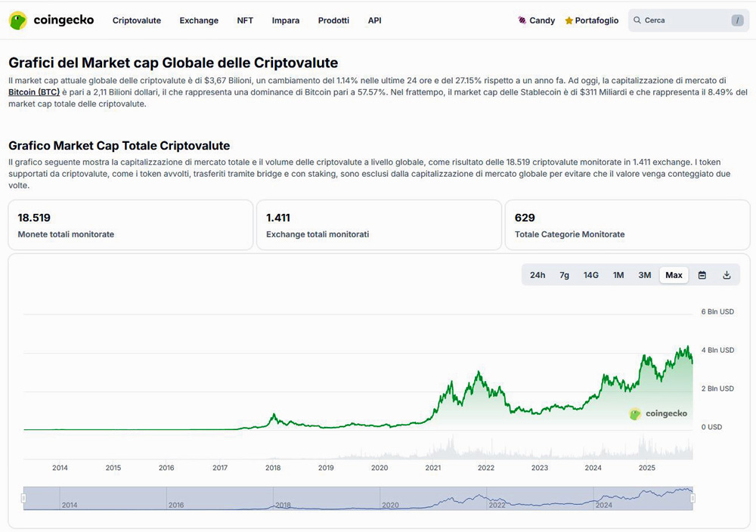Open the calendar date picker on the chart
The image size is (756, 532).
tap(702, 275)
